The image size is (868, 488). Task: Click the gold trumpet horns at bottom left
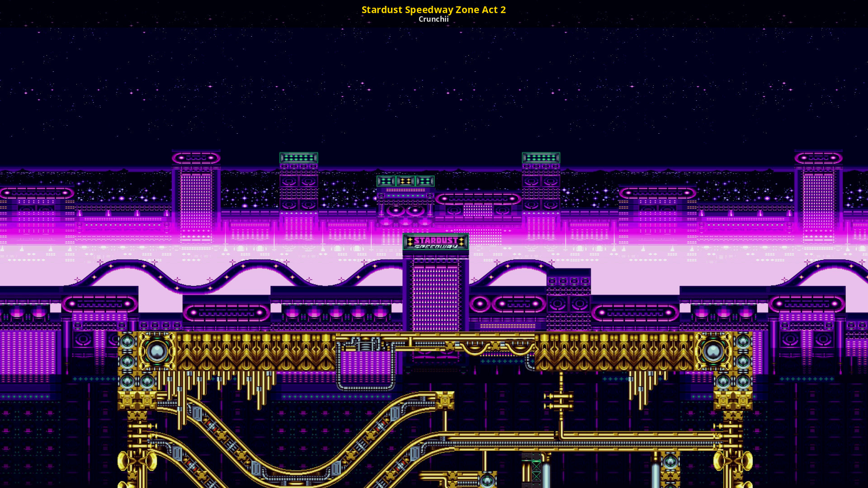point(137,461)
